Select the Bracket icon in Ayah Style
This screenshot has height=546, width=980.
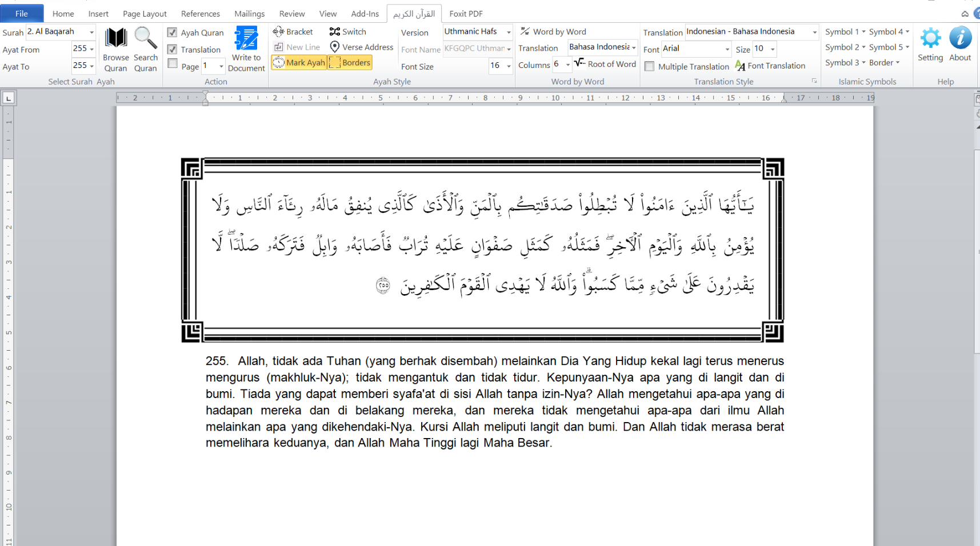click(278, 31)
